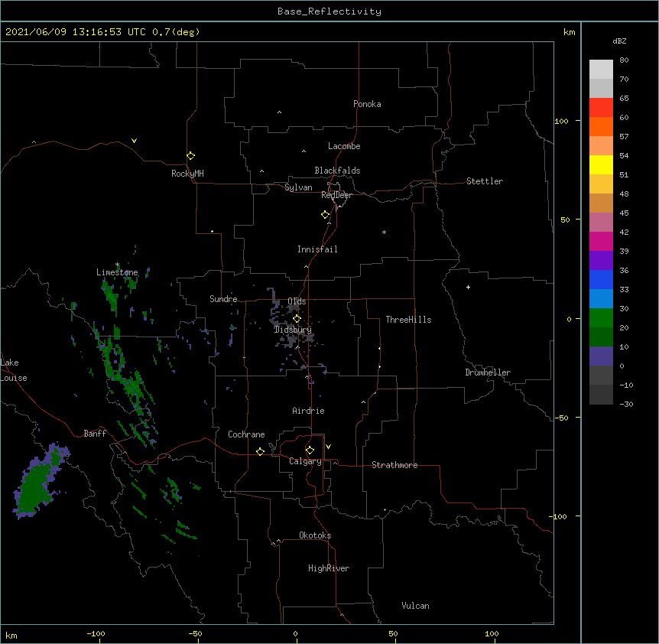The height and width of the screenshot is (644, 659).
Task: Click the Stettler city label
Action: click(485, 181)
